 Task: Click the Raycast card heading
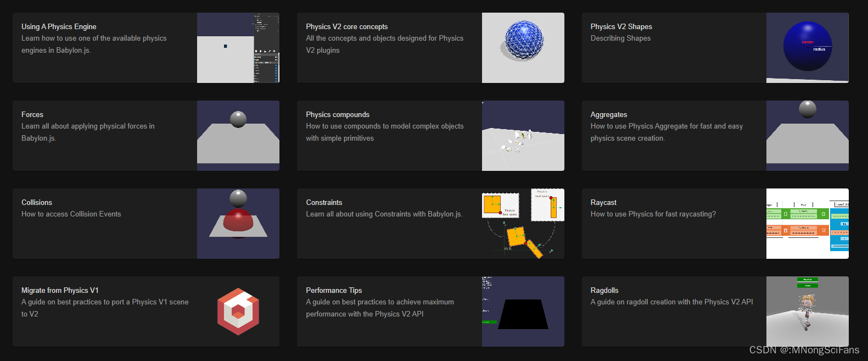[x=603, y=202]
